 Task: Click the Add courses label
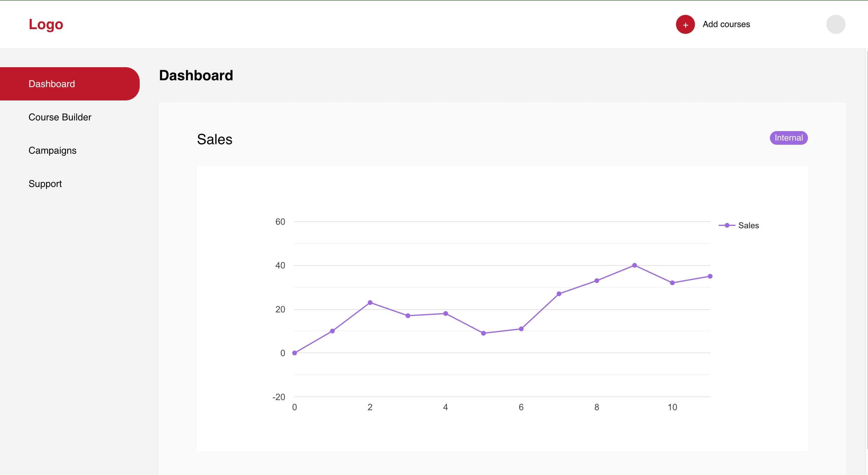726,24
